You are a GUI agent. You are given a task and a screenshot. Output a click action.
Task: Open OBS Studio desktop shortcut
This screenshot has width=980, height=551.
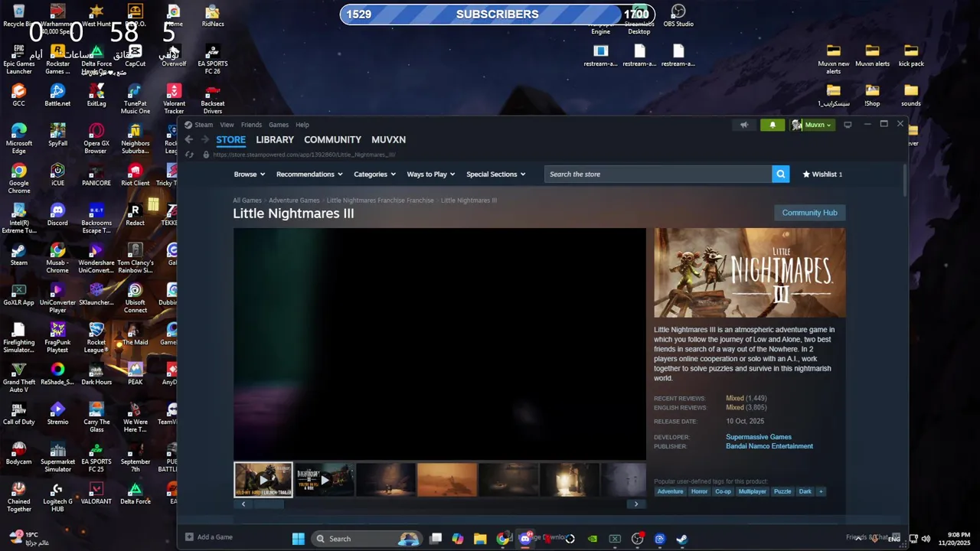tap(678, 15)
